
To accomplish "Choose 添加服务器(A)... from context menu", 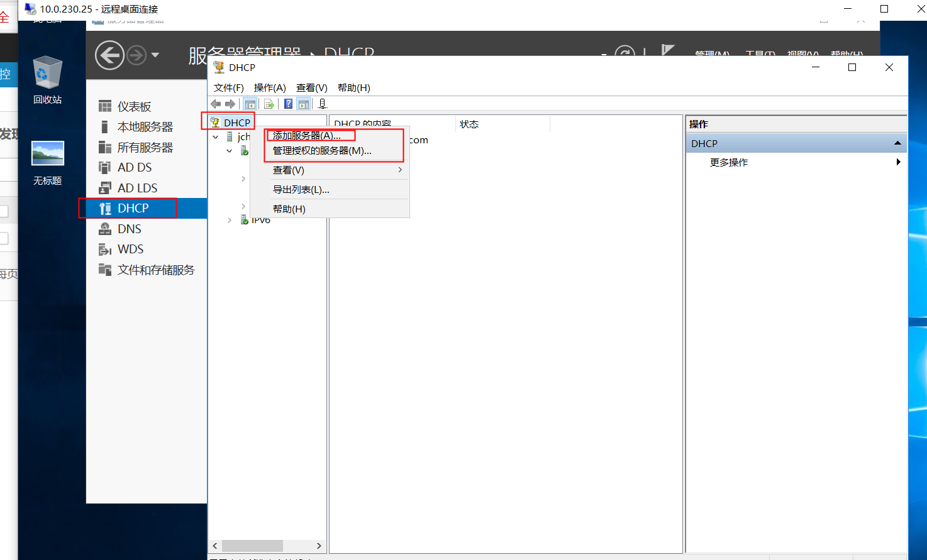I will [330, 135].
